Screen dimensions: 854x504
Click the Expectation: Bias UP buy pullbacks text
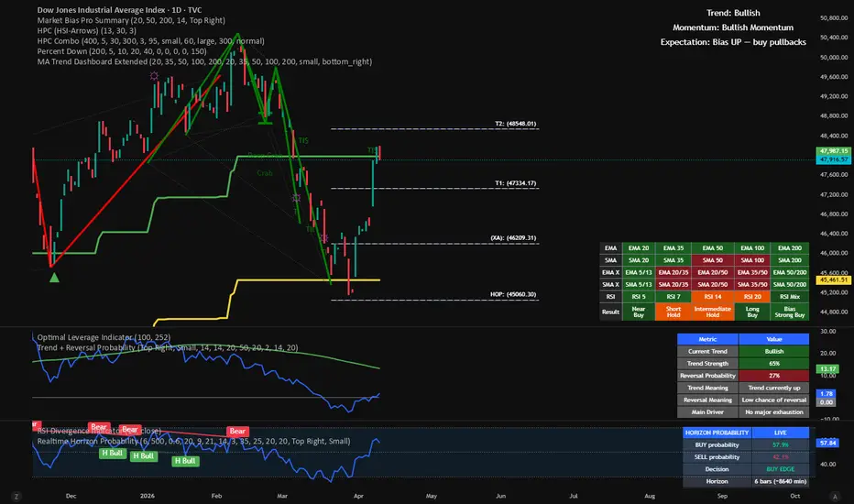click(733, 42)
